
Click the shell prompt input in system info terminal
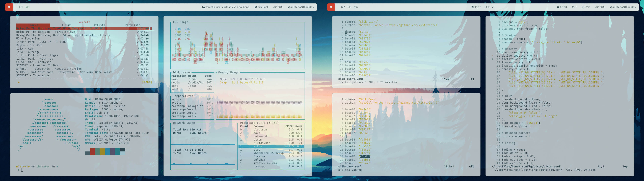click(22, 170)
